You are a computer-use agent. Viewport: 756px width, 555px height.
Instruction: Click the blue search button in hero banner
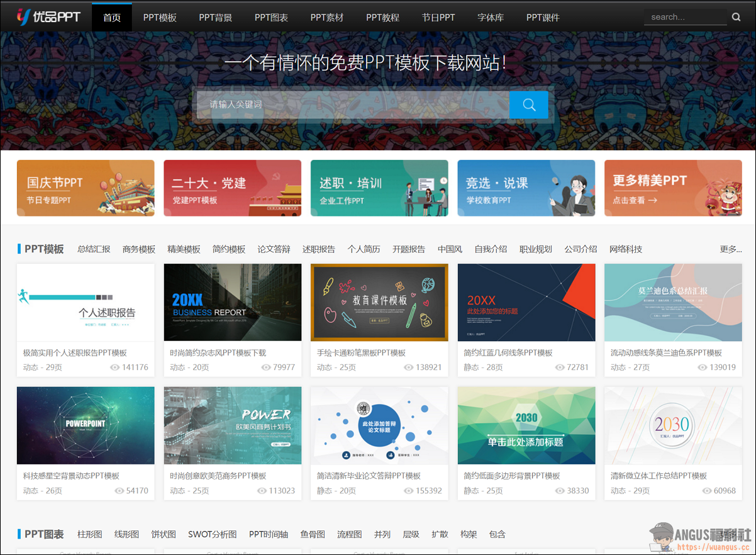[x=528, y=104]
